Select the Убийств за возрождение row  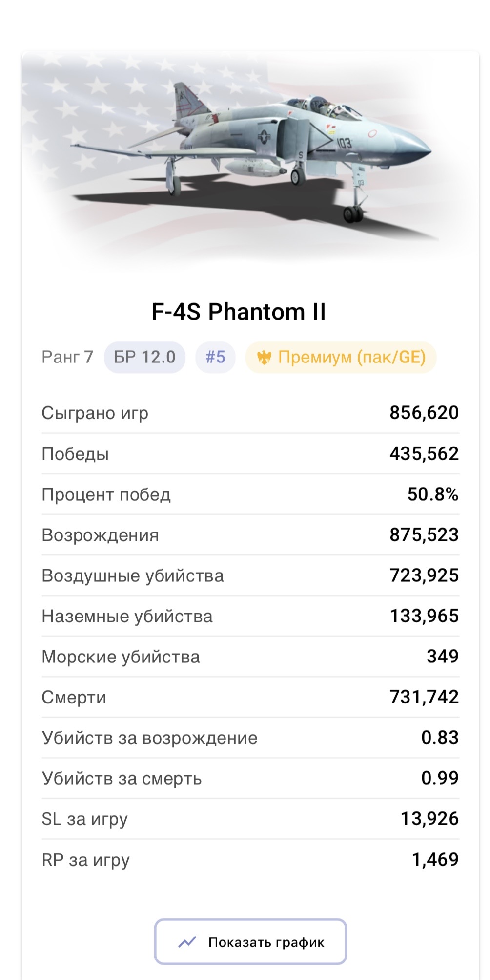pos(250,738)
